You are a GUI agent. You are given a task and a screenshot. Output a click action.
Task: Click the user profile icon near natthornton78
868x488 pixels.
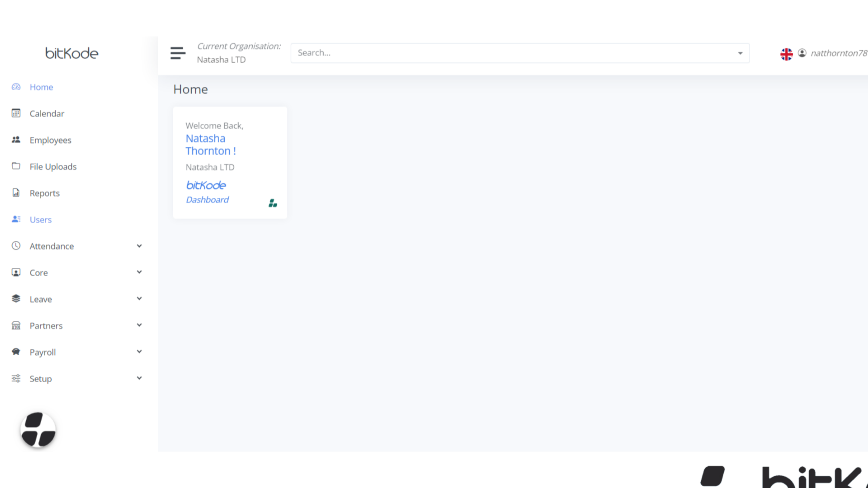[802, 53]
